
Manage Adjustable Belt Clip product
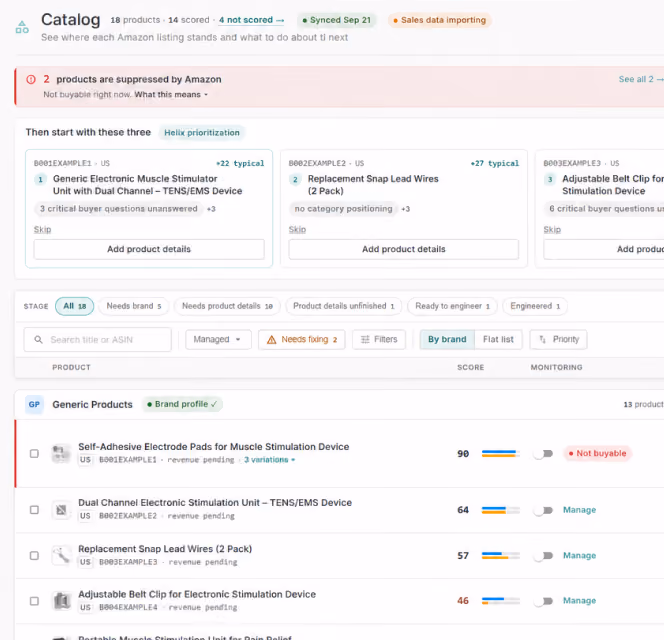click(x=579, y=601)
